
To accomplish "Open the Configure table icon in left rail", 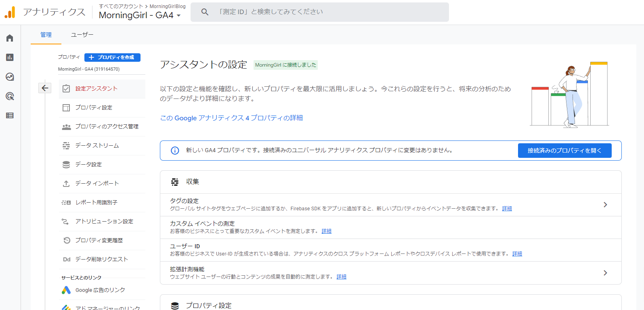I will (x=10, y=115).
